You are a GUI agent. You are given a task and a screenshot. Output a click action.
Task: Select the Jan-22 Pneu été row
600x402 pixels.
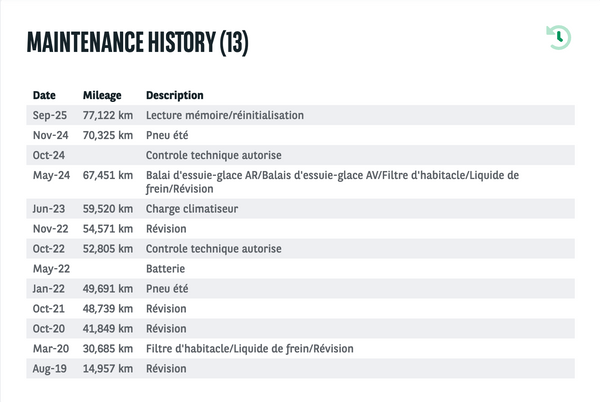[x=300, y=288]
